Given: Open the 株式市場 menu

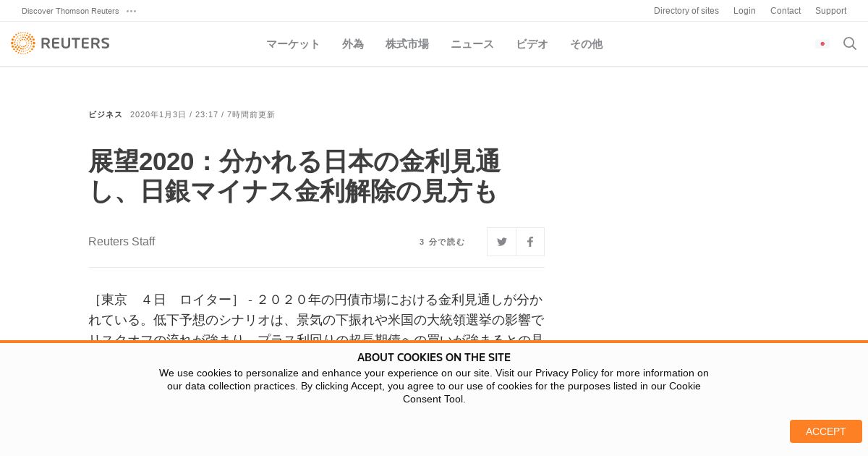Looking at the screenshot, I should click(x=407, y=44).
